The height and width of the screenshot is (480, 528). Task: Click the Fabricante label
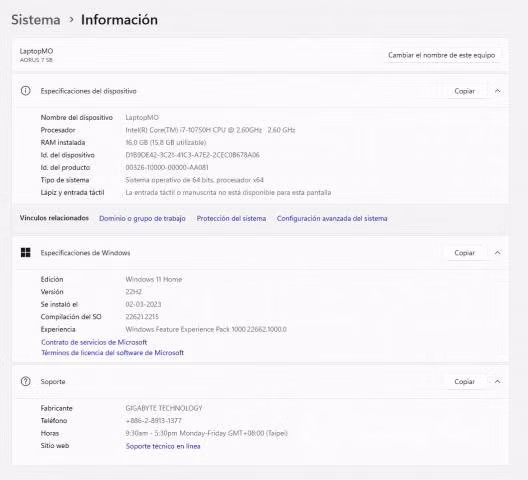56,408
